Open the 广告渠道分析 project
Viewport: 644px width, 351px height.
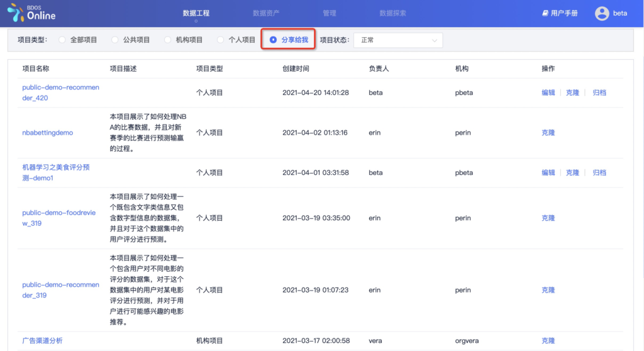click(x=42, y=340)
